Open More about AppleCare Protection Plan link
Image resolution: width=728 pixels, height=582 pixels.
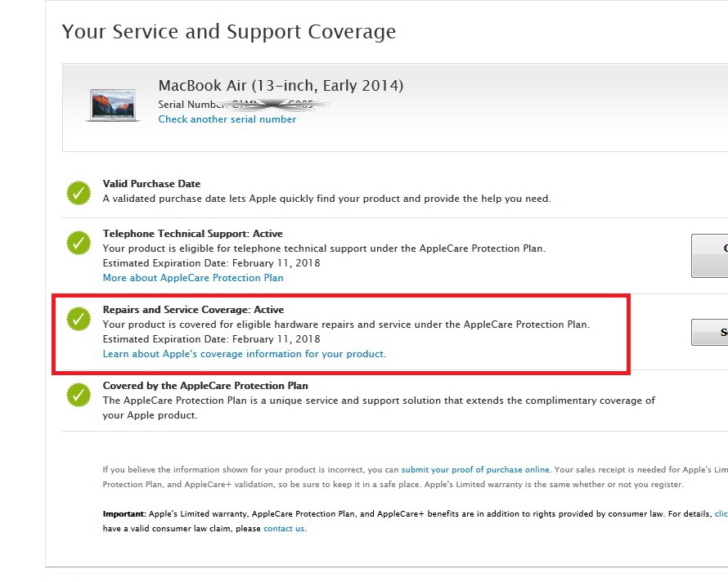(x=193, y=278)
